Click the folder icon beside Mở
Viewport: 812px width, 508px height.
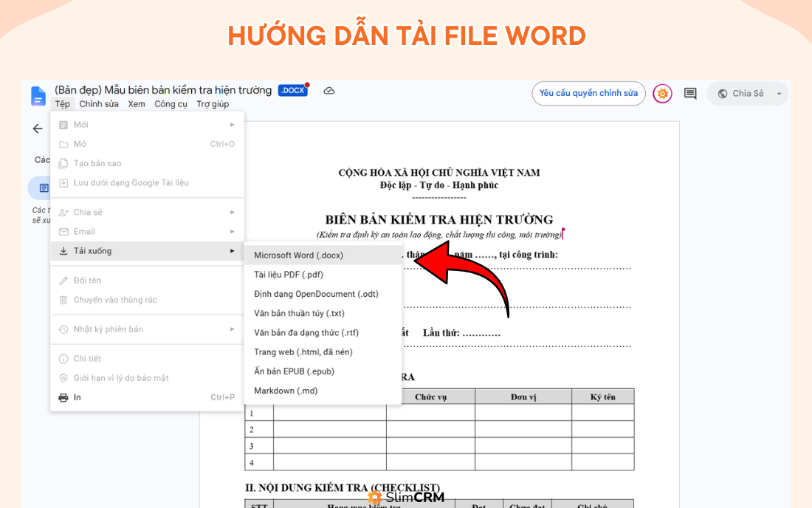tap(63, 144)
